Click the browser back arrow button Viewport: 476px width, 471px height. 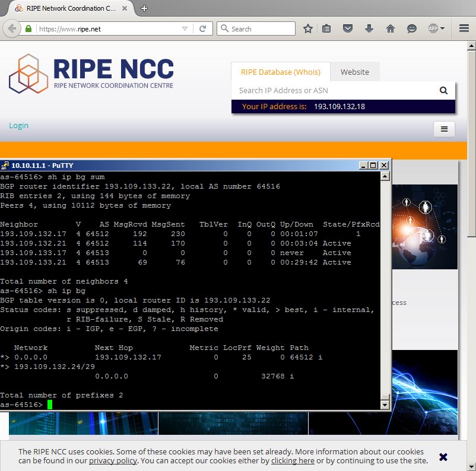(x=11, y=28)
